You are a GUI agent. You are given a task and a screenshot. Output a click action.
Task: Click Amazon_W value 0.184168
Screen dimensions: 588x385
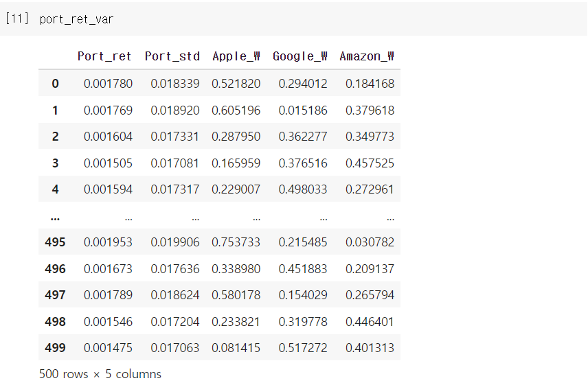point(370,84)
